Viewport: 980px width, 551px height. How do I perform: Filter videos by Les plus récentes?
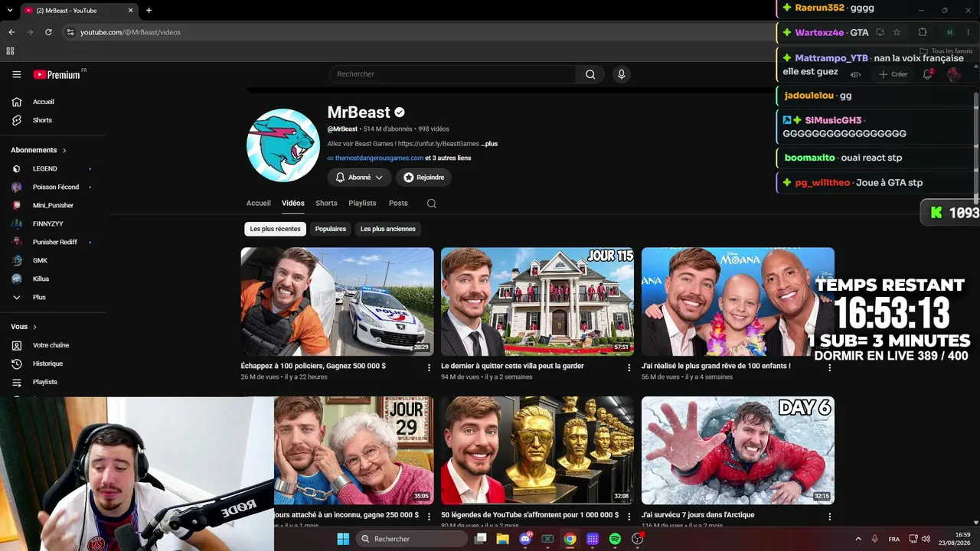click(276, 229)
